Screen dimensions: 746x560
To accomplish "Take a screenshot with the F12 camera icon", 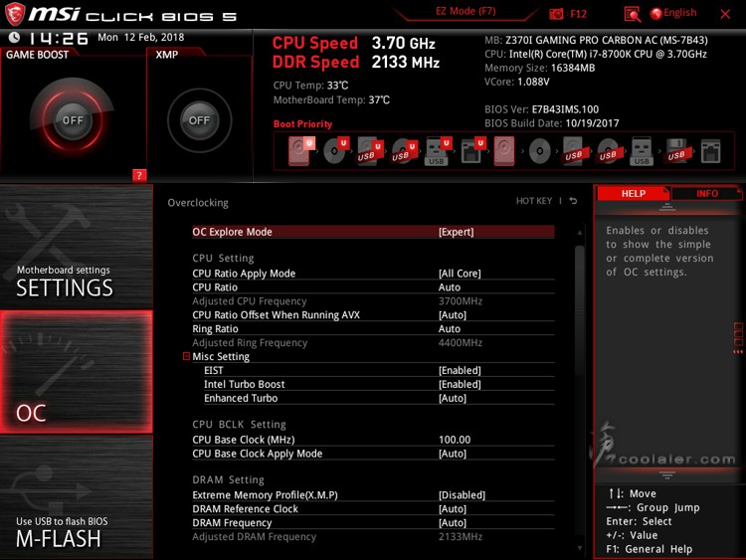I will pos(556,14).
